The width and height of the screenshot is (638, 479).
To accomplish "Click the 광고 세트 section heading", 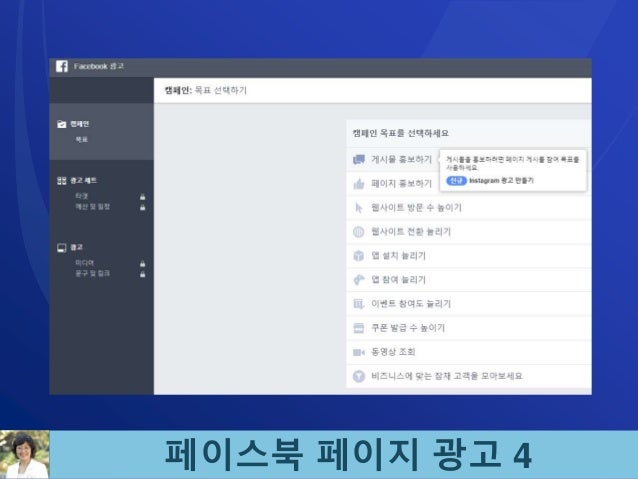I will pyautogui.click(x=83, y=181).
